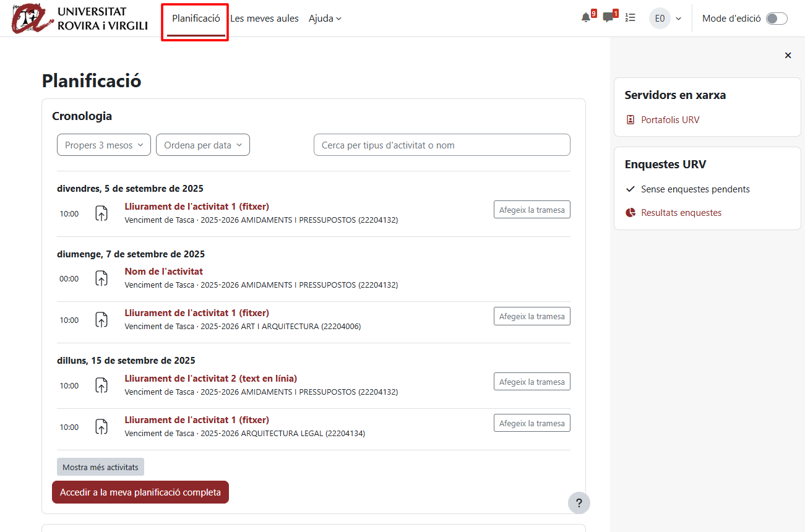805x532 pixels.
Task: Click the Resultats enquestes pie chart icon
Action: [x=631, y=213]
